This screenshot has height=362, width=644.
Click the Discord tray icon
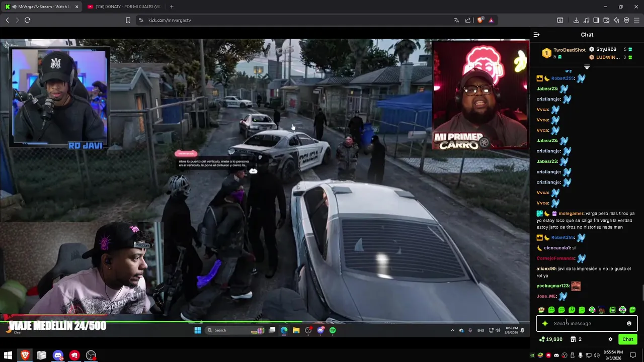(x=556, y=355)
